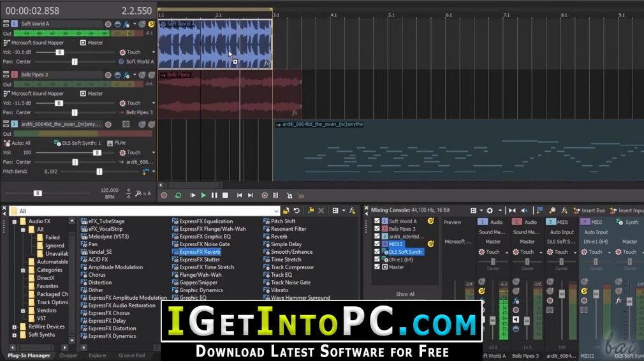The image size is (644, 361).
Task: Switch to the Groove Pool tab
Action: tap(132, 356)
